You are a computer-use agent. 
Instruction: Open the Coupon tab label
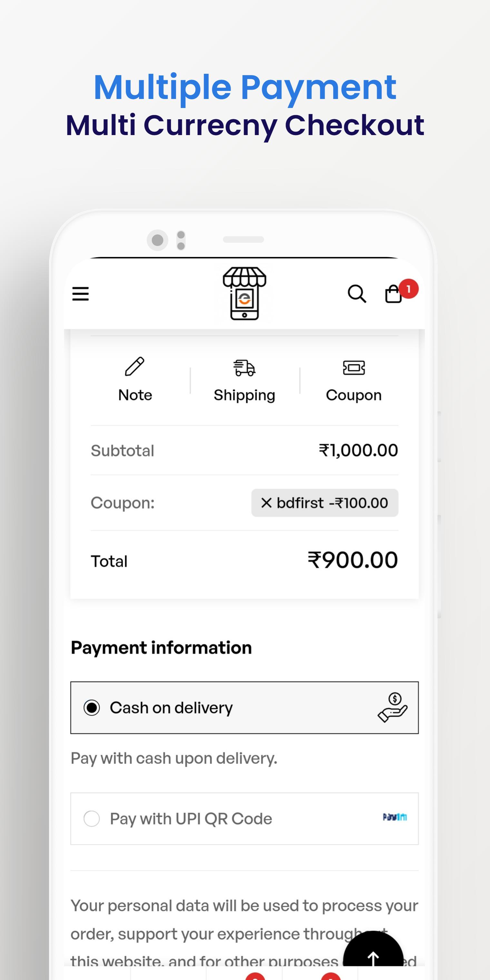(x=354, y=396)
